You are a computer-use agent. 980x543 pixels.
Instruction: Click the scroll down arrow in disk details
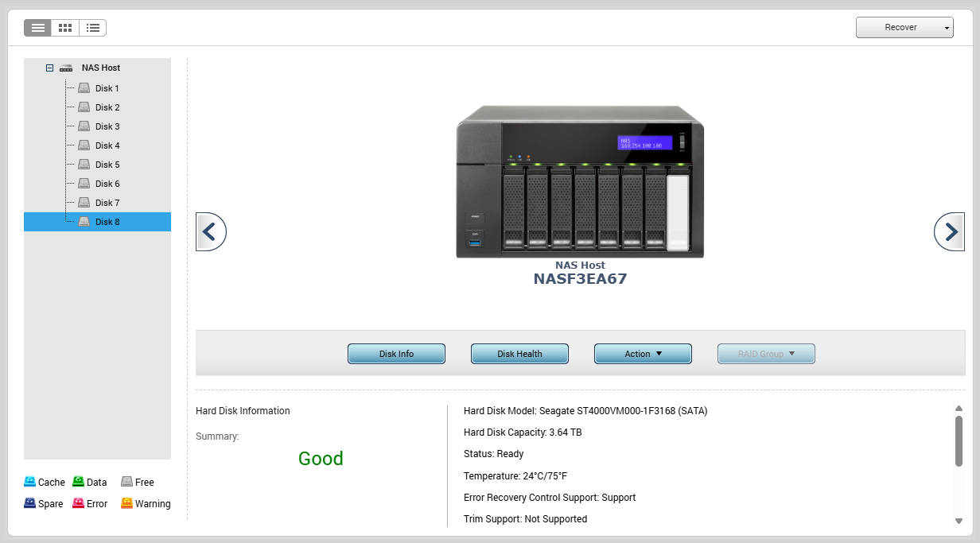pos(959,521)
